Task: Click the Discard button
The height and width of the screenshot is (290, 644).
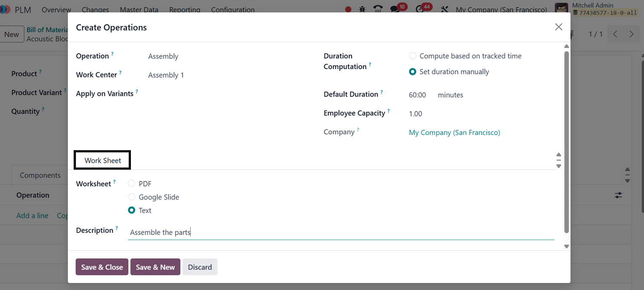Action: tap(200, 267)
